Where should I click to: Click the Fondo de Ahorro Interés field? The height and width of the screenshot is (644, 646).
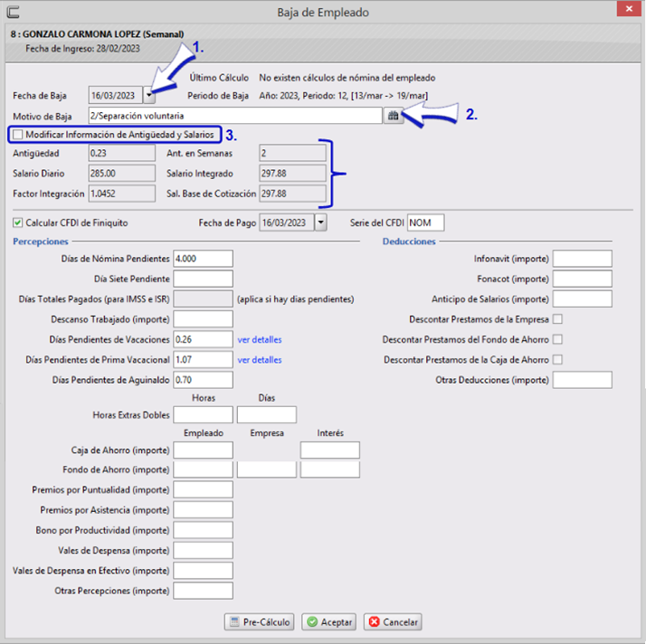tap(330, 469)
